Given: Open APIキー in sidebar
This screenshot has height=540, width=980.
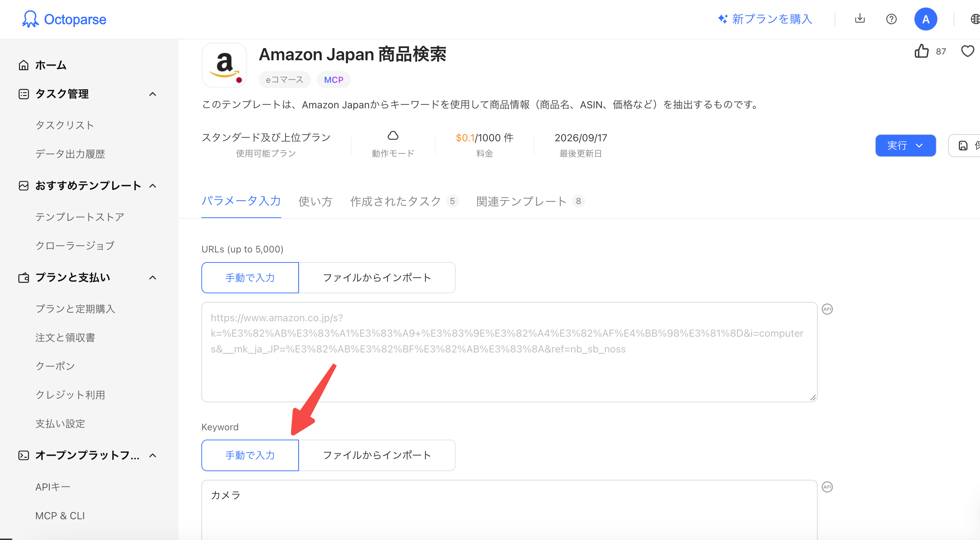Looking at the screenshot, I should 53,487.
